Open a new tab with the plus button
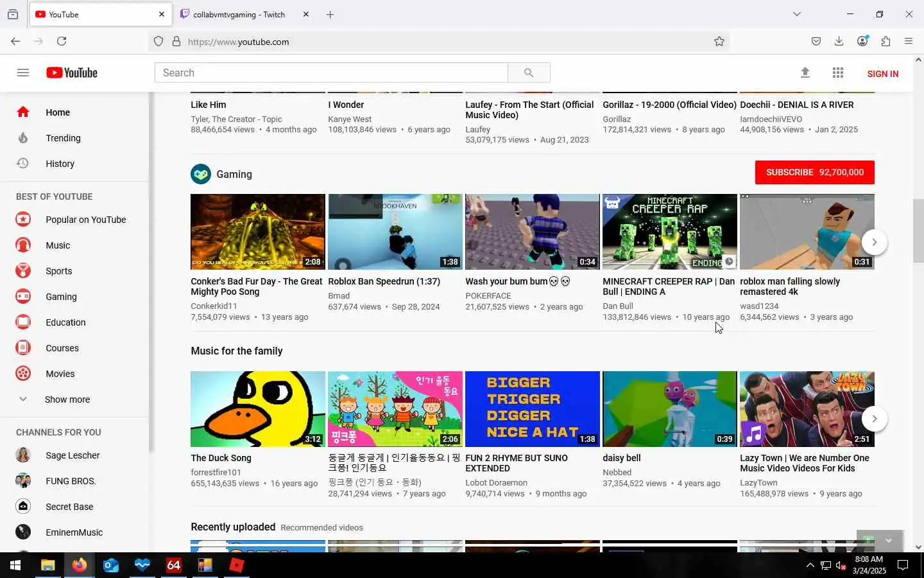Image resolution: width=924 pixels, height=578 pixels. 330,14
